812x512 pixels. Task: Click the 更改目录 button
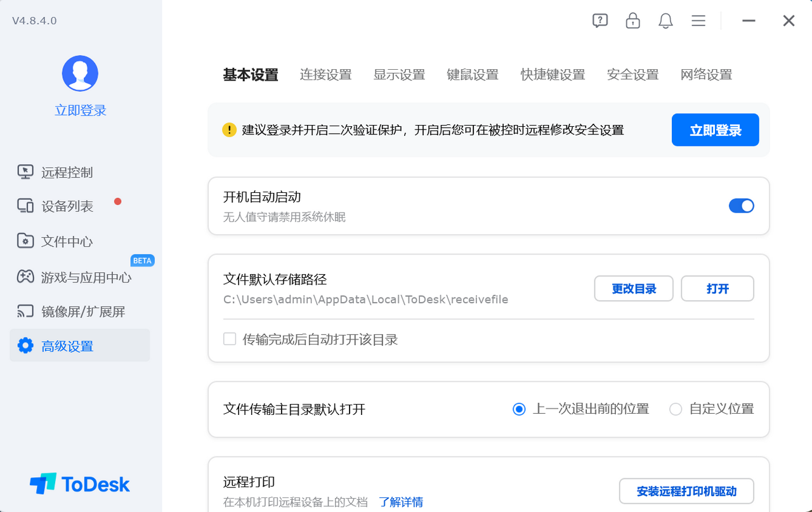(x=633, y=289)
